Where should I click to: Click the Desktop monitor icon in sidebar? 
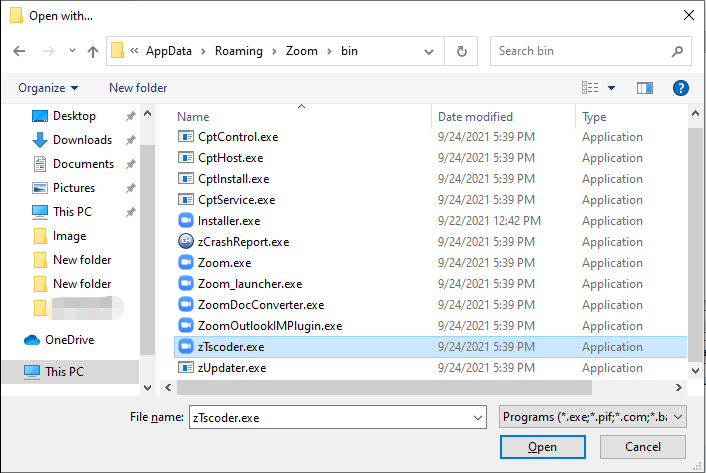coord(40,116)
